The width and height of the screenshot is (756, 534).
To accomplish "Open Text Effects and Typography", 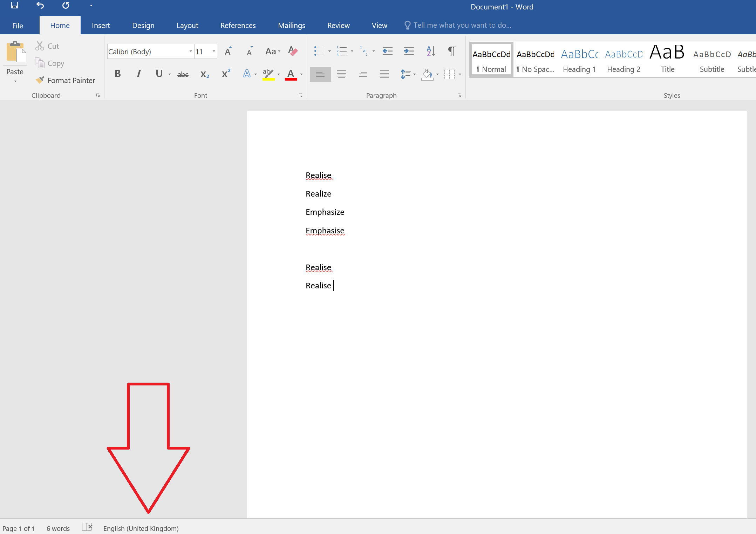I will pos(247,74).
